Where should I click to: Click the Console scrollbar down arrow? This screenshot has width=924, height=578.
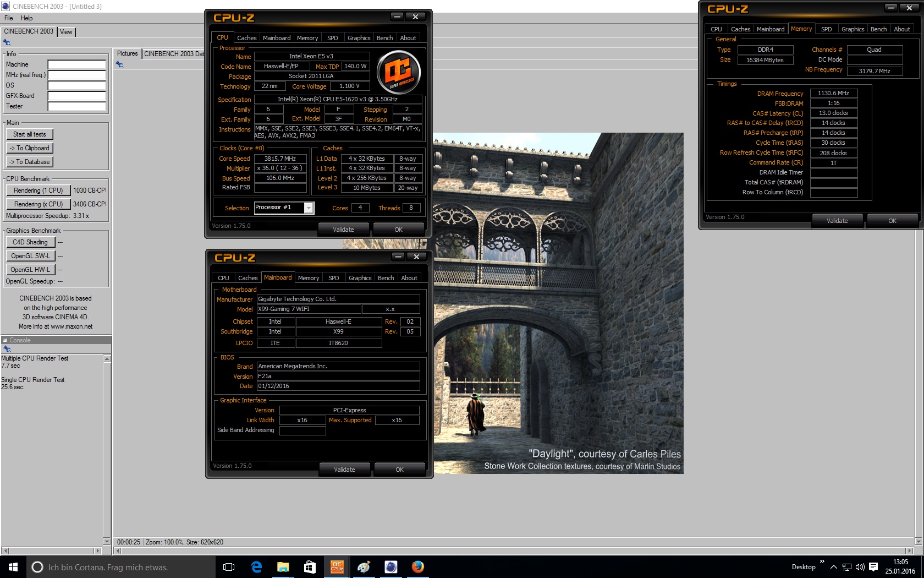107,541
